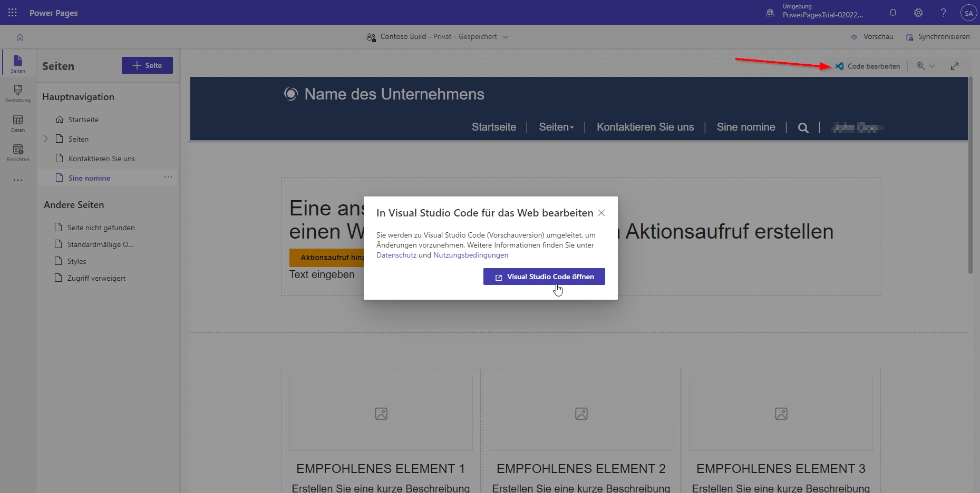Click Code bearbeiten
The height and width of the screenshot is (493, 980).
(868, 66)
